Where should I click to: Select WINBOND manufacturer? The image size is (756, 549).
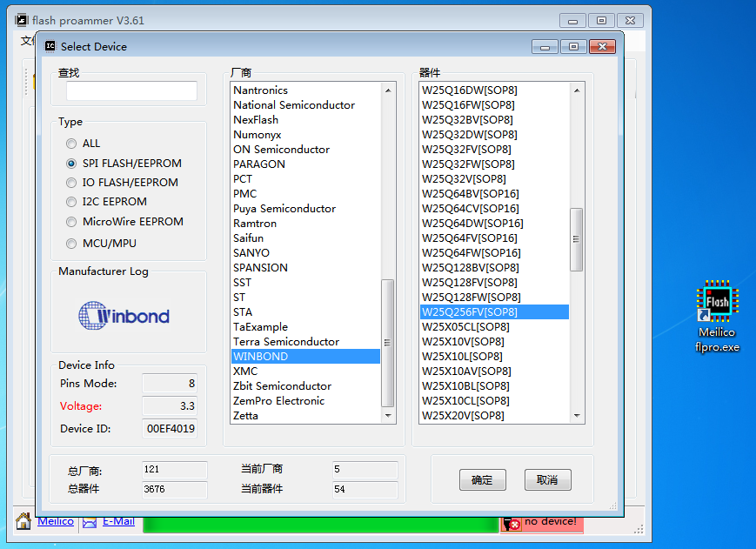pyautogui.click(x=305, y=356)
